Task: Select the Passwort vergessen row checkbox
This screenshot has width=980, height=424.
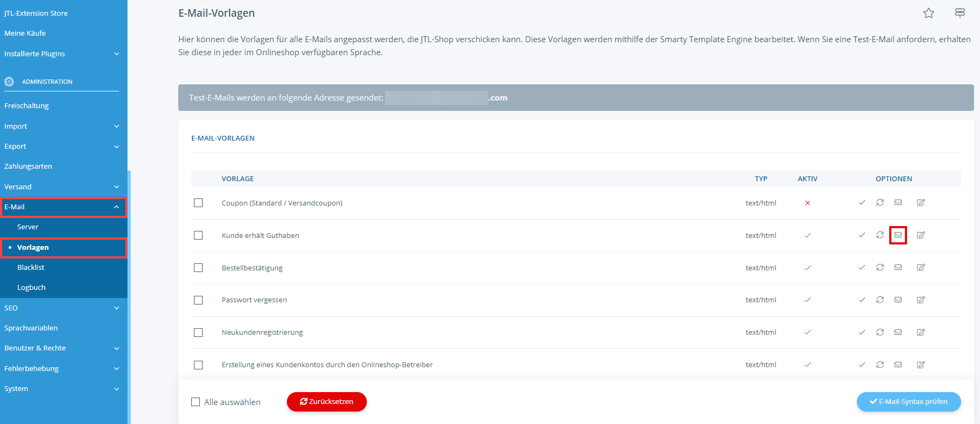Action: click(x=198, y=300)
